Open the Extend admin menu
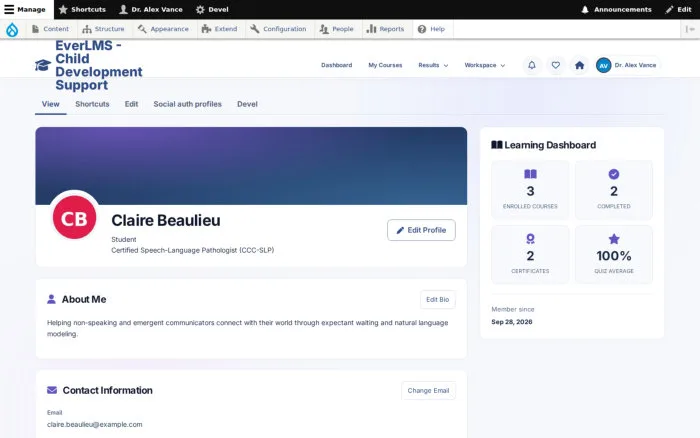The width and height of the screenshot is (700, 438). tap(219, 29)
